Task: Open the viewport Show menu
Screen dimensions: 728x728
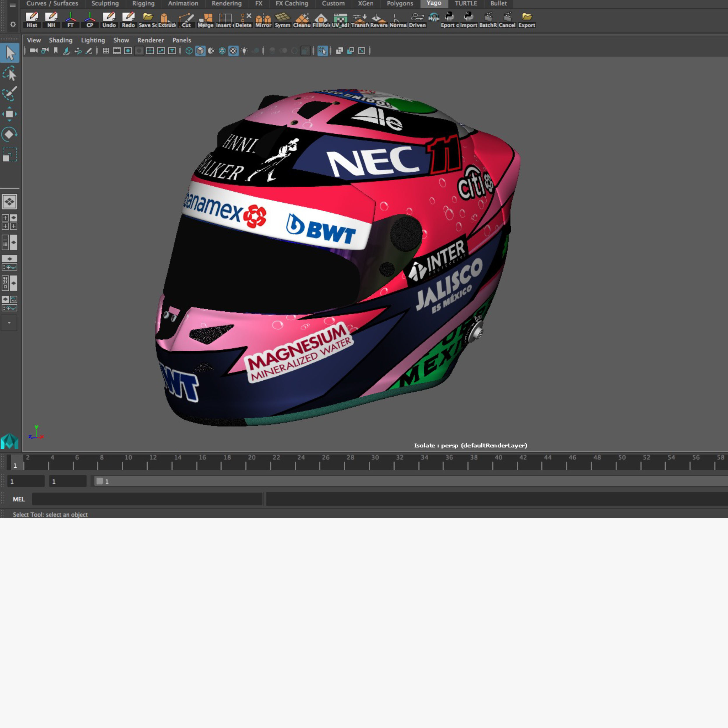Action: pos(121,40)
